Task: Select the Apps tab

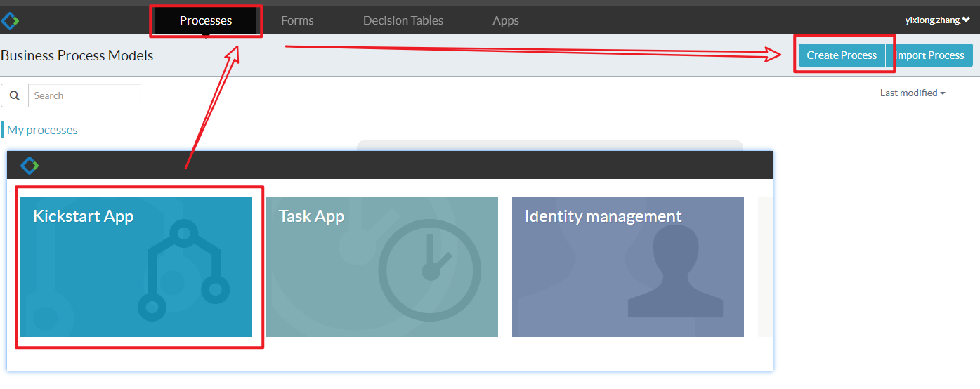Action: tap(505, 20)
